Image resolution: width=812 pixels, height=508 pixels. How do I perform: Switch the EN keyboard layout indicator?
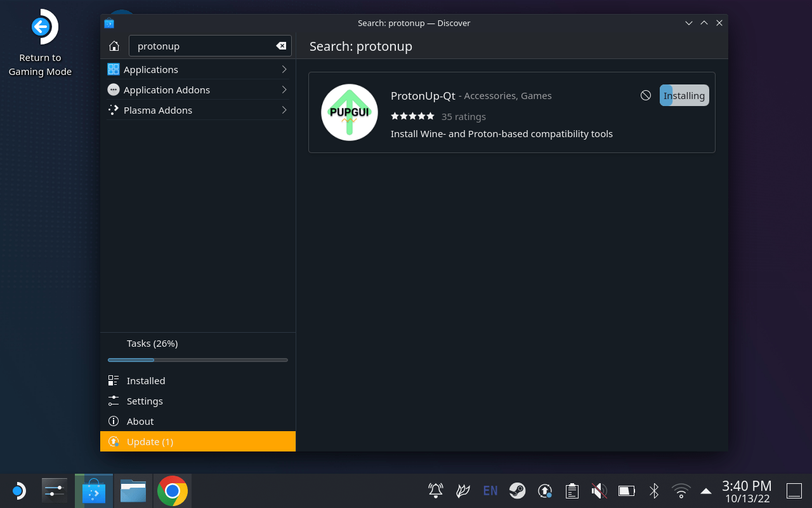[490, 490]
